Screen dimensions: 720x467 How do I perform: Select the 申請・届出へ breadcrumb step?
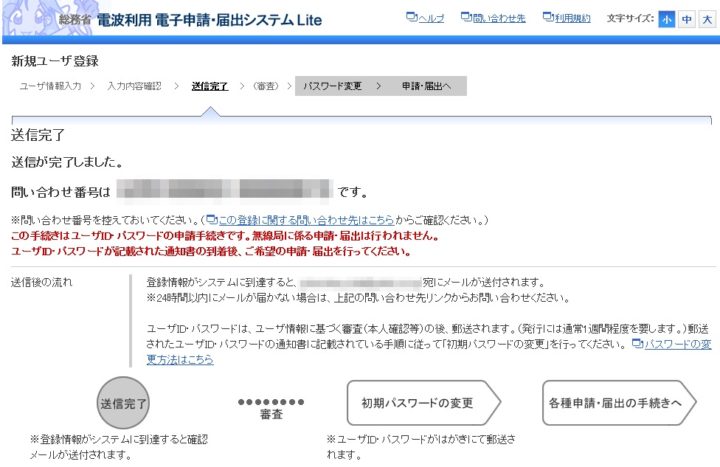tap(426, 87)
